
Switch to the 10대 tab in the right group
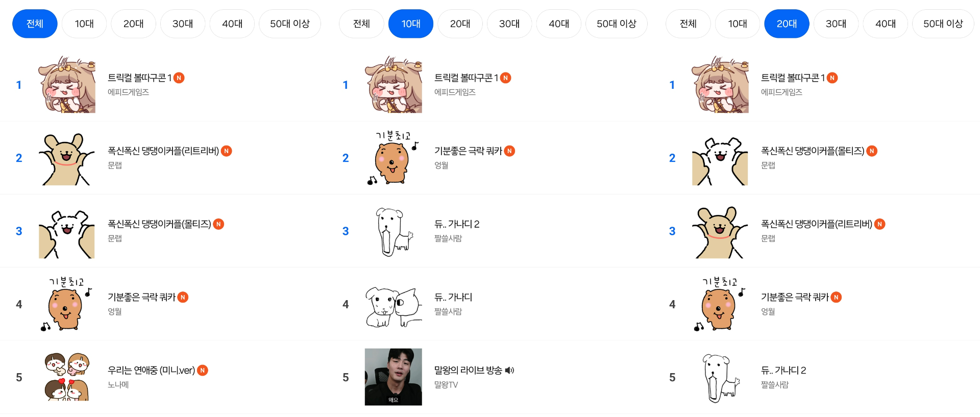[x=738, y=23]
